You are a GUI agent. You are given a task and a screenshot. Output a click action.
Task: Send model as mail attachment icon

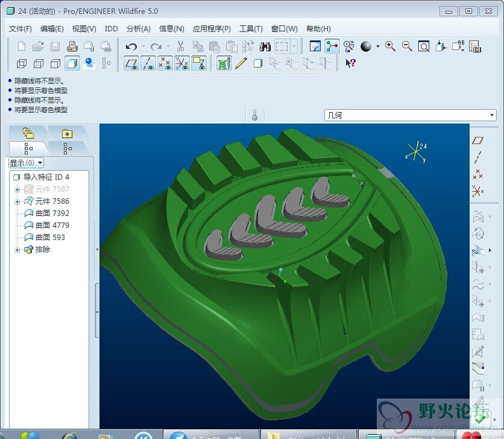(x=89, y=46)
